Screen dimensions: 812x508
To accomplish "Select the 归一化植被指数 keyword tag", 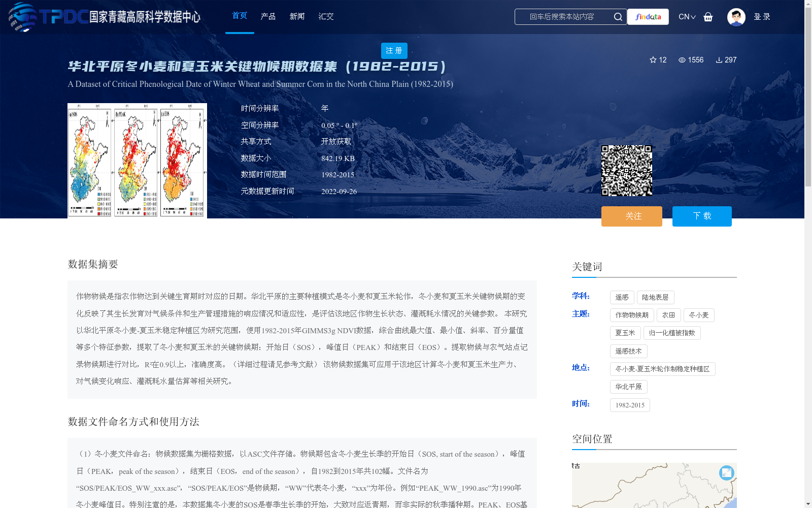I will [672, 333].
